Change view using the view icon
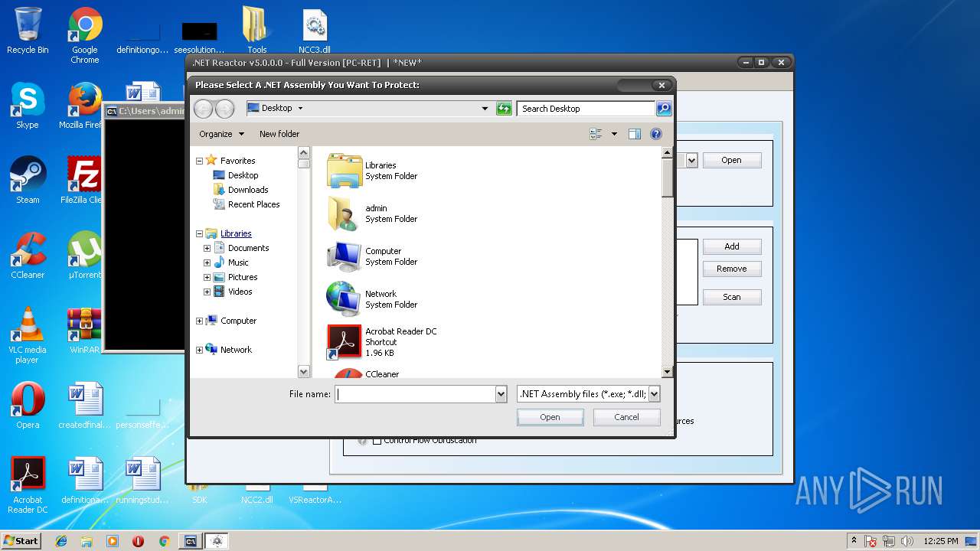Viewport: 980px width, 551px height. [596, 134]
